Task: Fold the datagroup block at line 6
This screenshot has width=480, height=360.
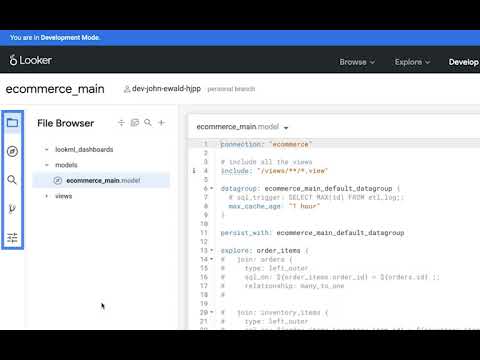Action: (212, 189)
